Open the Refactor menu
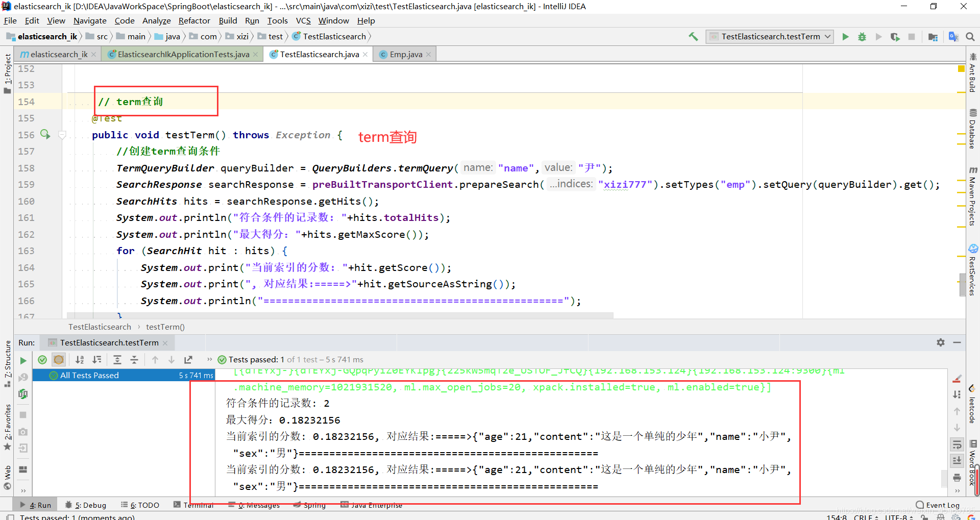 [194, 20]
